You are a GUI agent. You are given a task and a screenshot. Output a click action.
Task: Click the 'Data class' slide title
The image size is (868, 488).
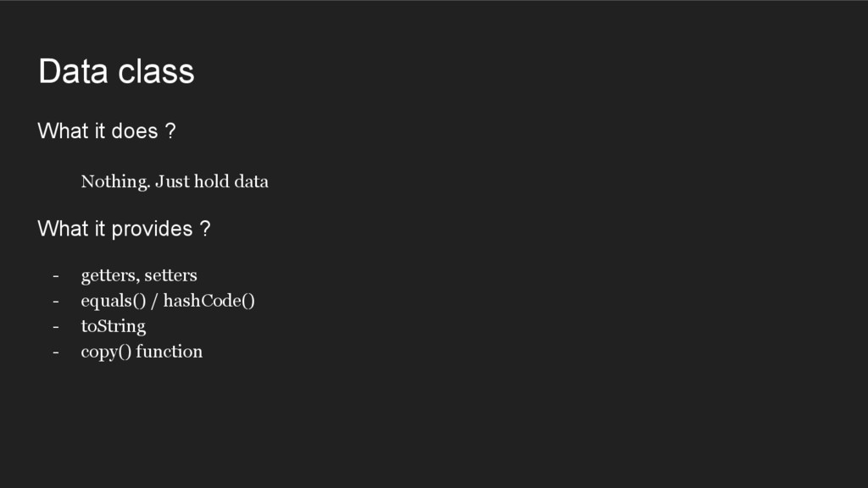[116, 71]
